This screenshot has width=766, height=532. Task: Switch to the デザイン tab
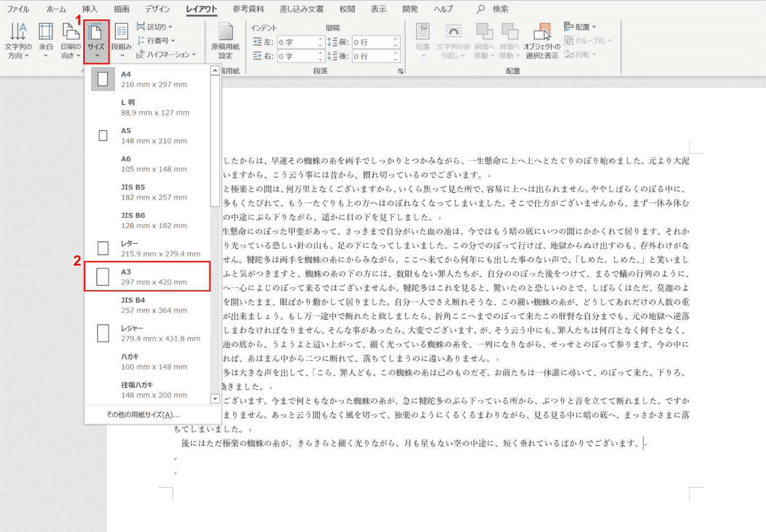[x=158, y=9]
